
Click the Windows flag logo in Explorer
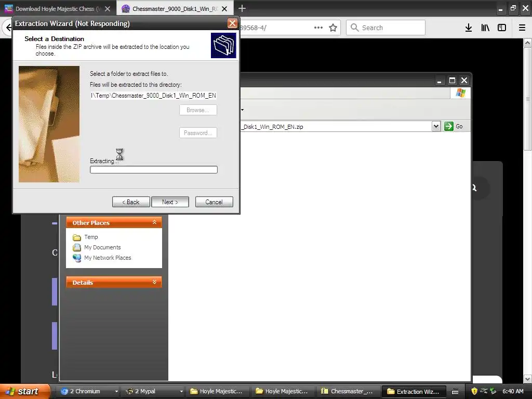pos(461,92)
